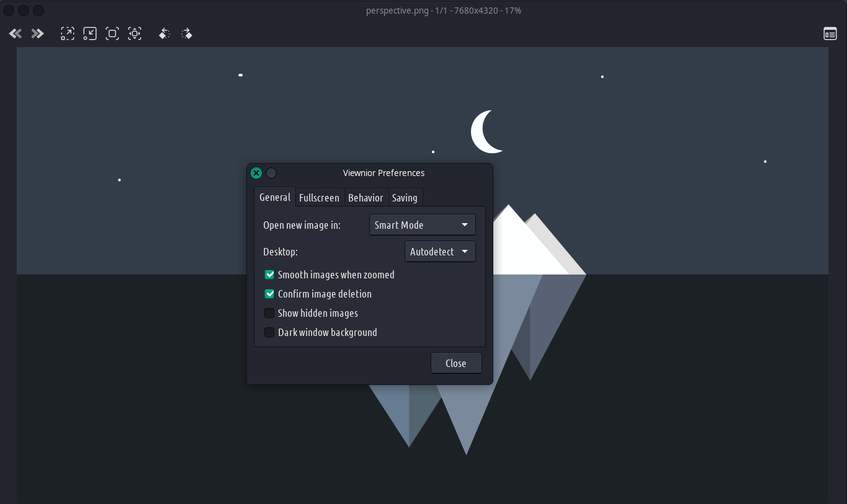Enable Show hidden images
847x504 pixels.
point(269,313)
